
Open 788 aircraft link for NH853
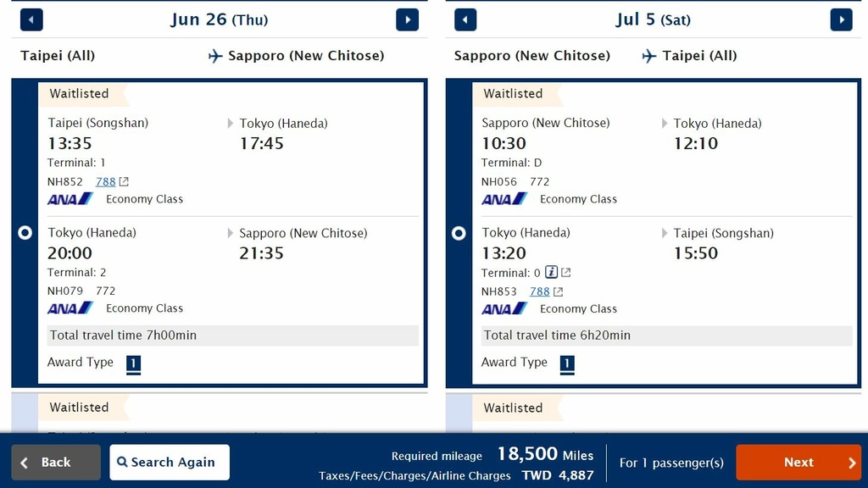pos(540,291)
